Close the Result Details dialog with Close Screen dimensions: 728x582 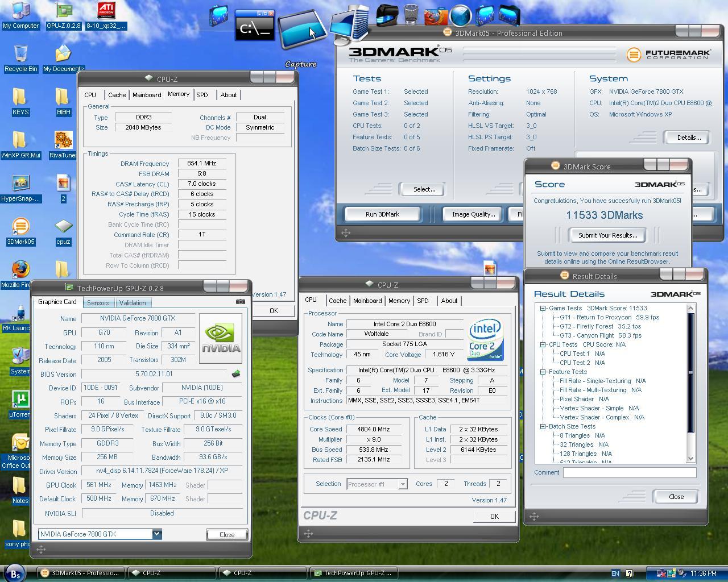tap(676, 497)
